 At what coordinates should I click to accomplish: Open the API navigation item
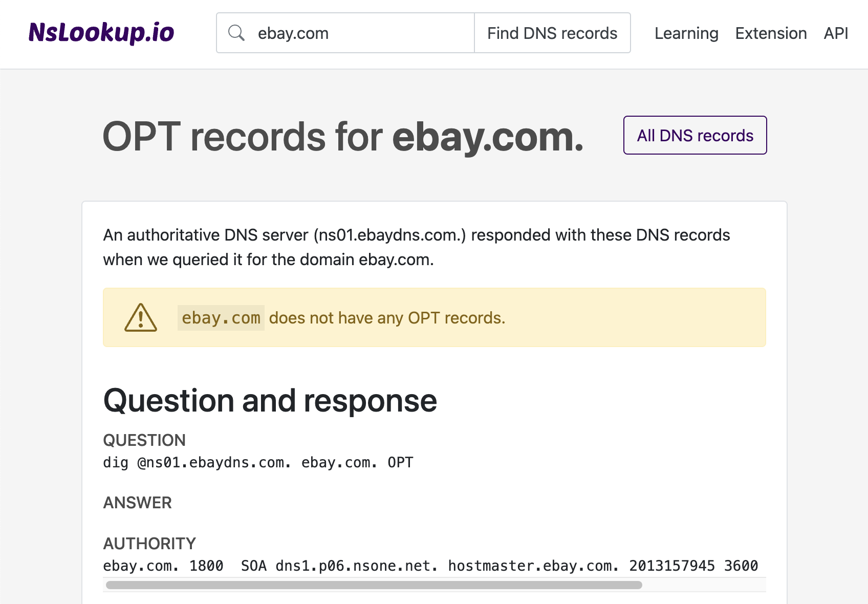click(x=835, y=33)
